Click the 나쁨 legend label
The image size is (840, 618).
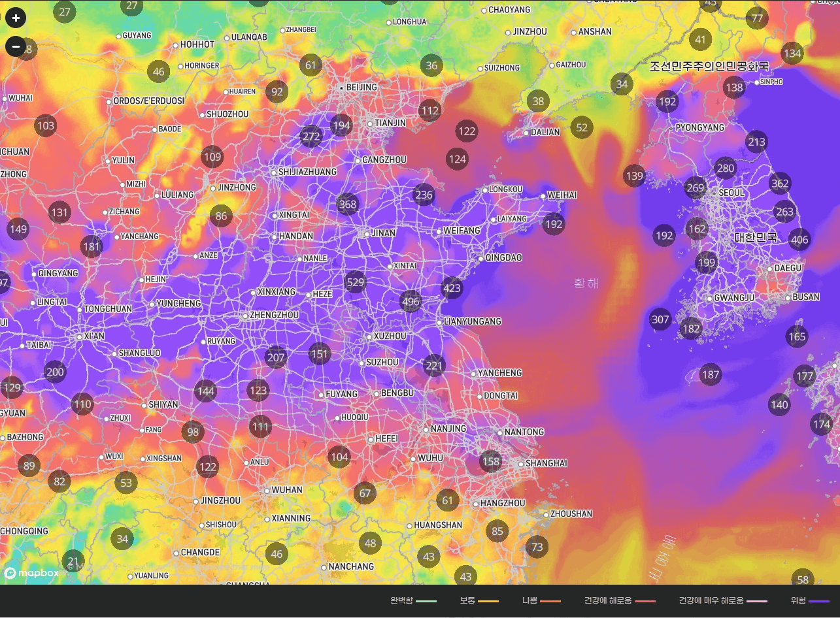(x=529, y=600)
